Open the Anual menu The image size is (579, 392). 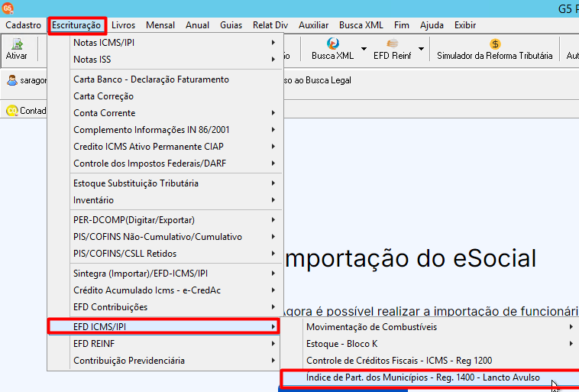coord(197,25)
